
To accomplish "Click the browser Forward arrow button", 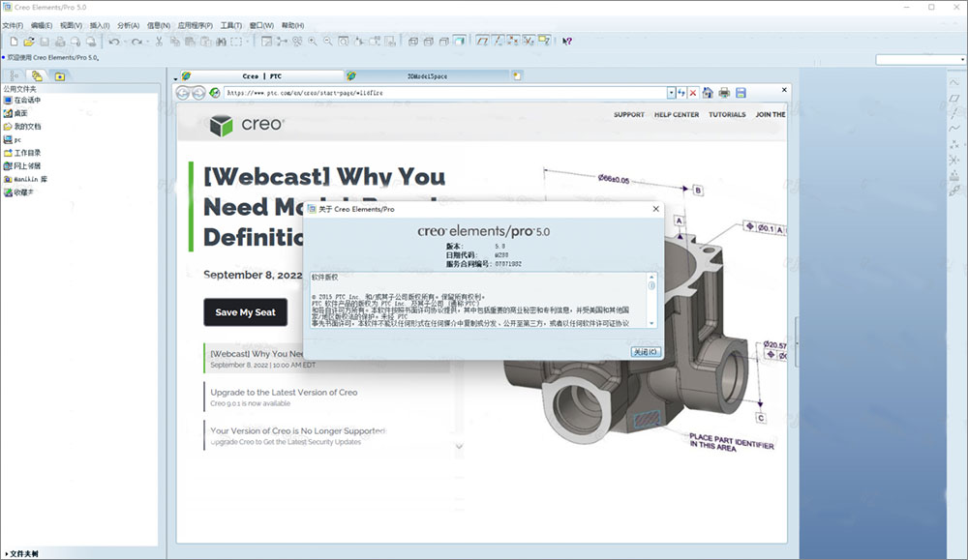I will tap(198, 93).
